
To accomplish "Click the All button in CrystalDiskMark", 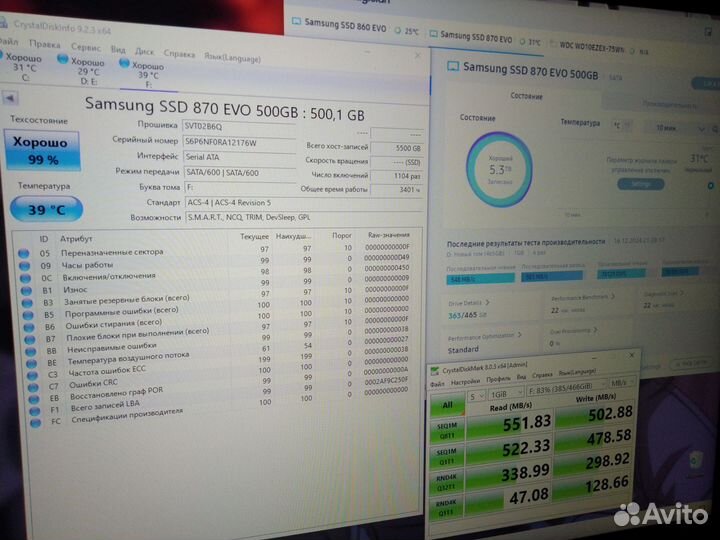I will [447, 405].
